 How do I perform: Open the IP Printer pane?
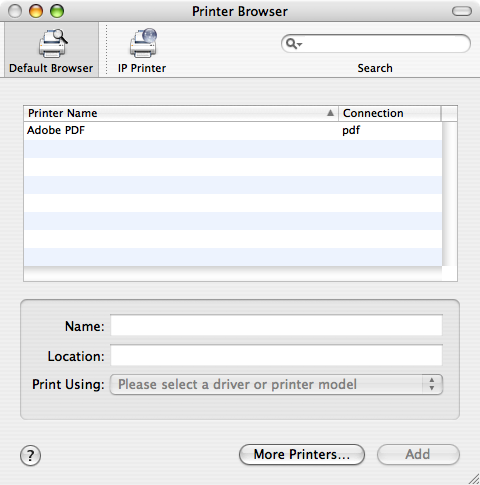coord(142,50)
